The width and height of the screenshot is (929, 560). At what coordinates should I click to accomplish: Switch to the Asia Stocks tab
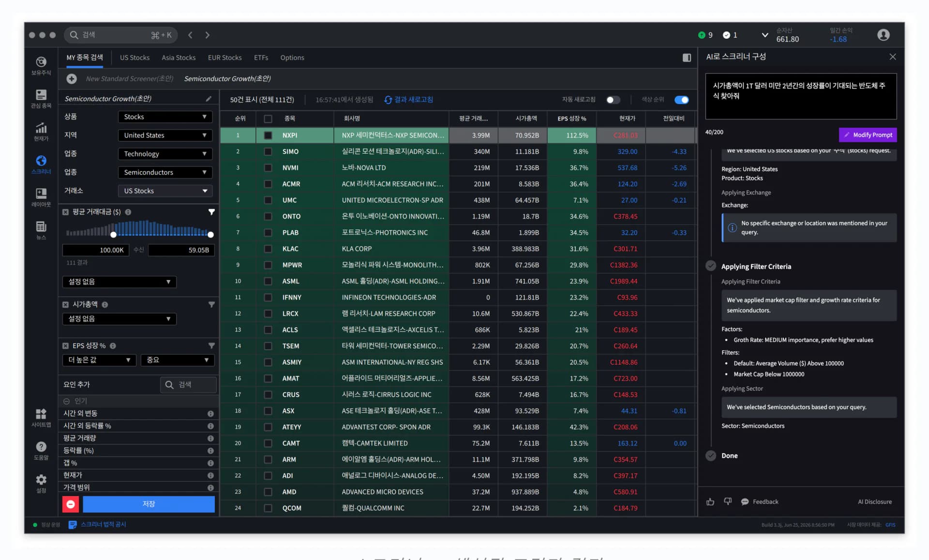(x=179, y=58)
